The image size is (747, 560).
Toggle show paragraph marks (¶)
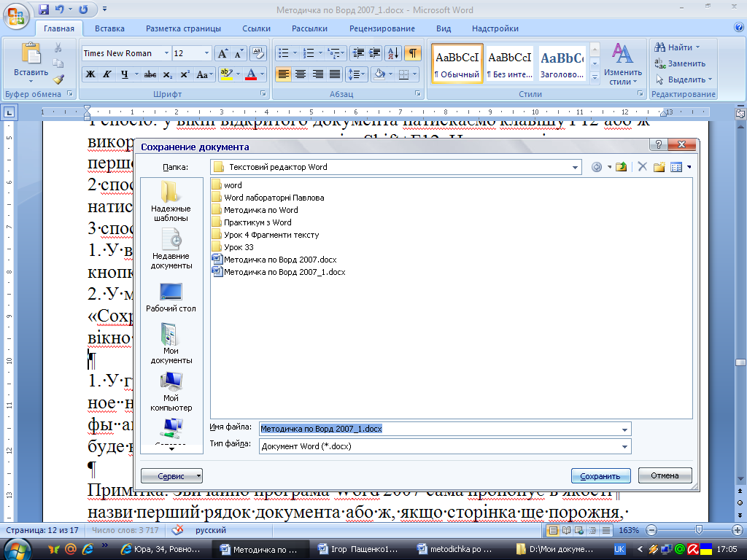413,53
